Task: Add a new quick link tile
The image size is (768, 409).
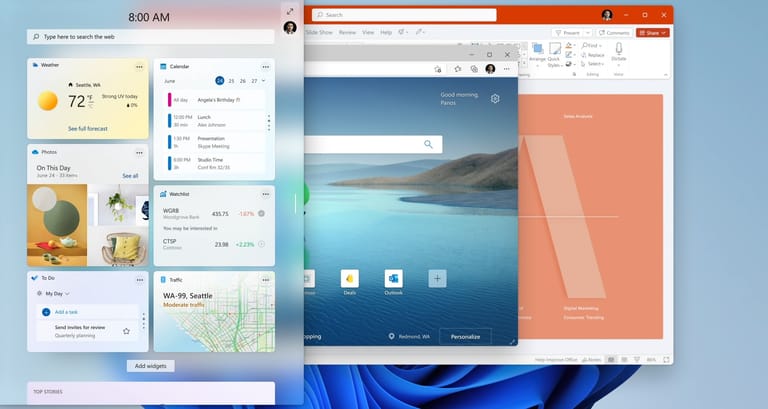Action: (x=437, y=279)
